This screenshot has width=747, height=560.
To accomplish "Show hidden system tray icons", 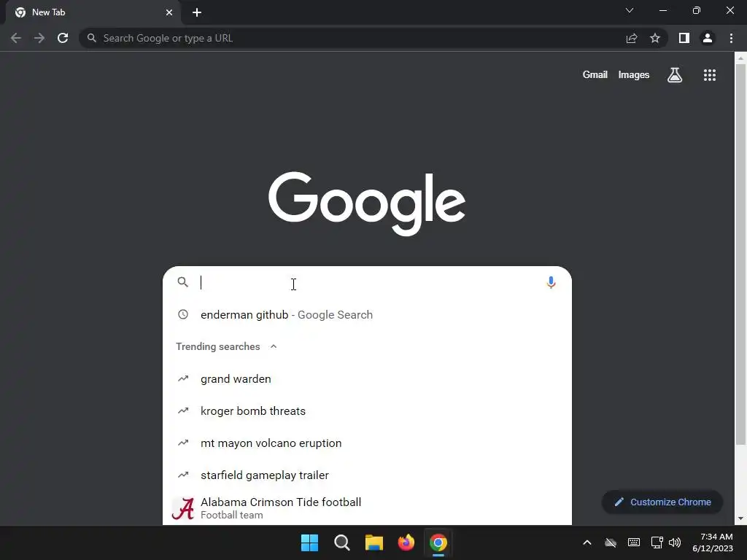I will point(587,542).
